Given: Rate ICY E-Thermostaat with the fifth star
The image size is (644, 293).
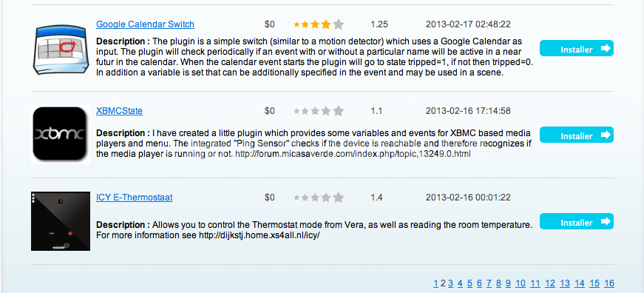Looking at the screenshot, I should click(339, 198).
